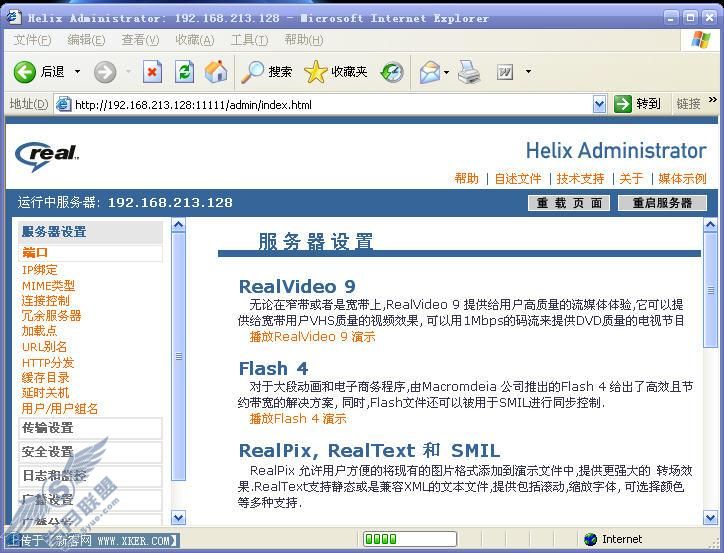Select 加载点 in the sidebar

click(39, 331)
